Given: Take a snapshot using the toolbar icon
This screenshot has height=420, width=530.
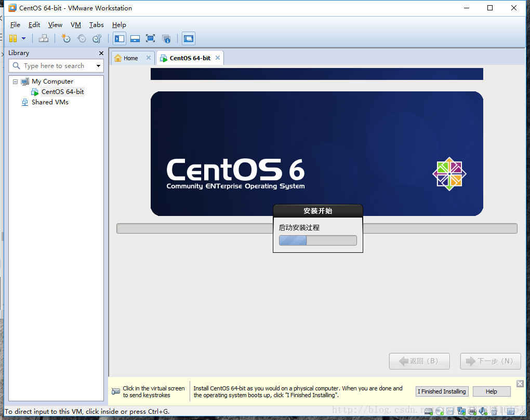Looking at the screenshot, I should click(x=66, y=38).
